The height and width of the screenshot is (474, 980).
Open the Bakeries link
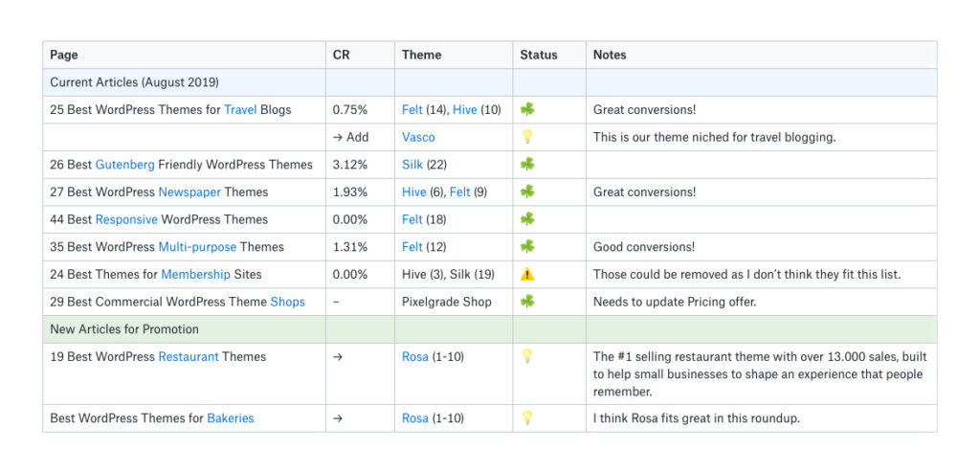click(x=231, y=418)
